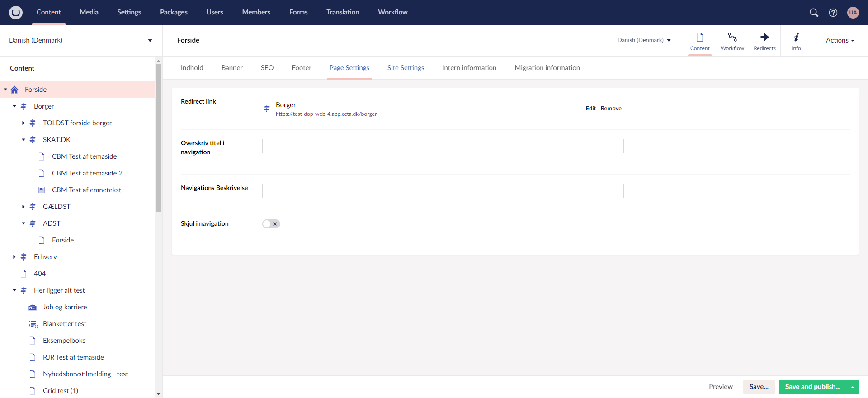Go to the Media section

89,12
